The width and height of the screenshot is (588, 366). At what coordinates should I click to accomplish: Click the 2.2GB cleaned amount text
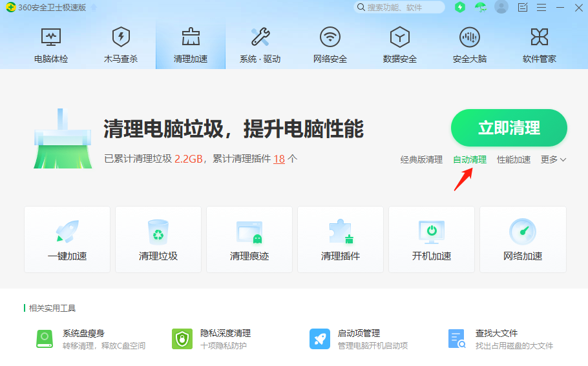(x=188, y=159)
